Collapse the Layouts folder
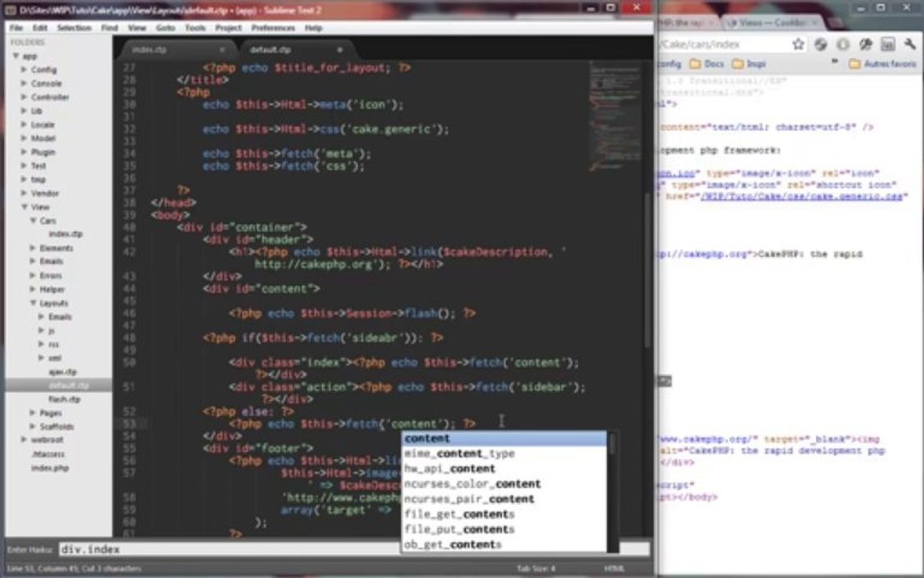 (x=33, y=303)
